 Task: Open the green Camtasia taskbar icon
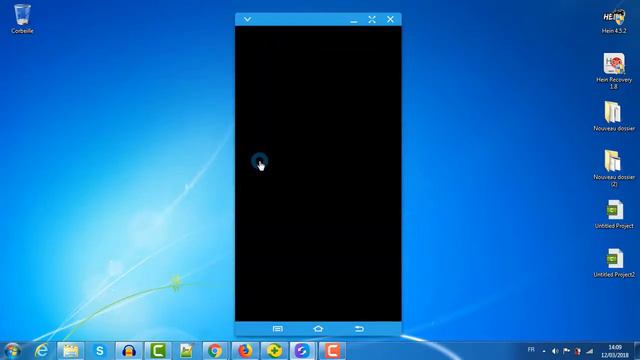click(x=158, y=351)
